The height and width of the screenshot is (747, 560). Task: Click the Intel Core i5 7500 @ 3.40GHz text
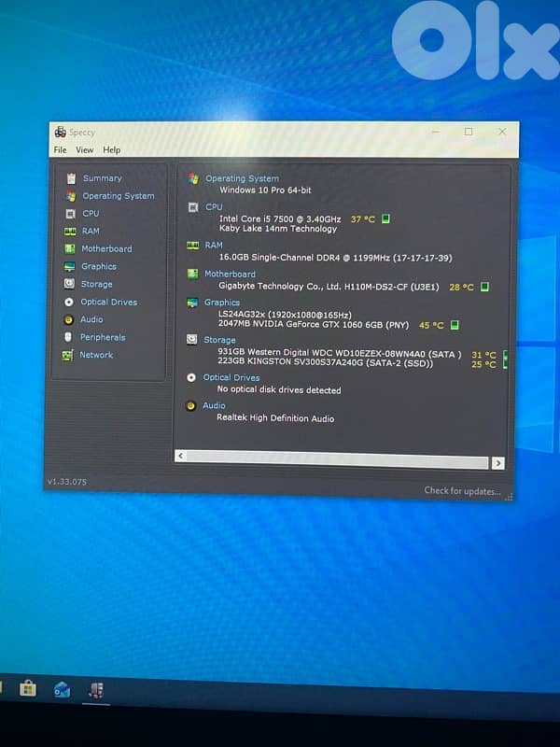click(x=280, y=219)
